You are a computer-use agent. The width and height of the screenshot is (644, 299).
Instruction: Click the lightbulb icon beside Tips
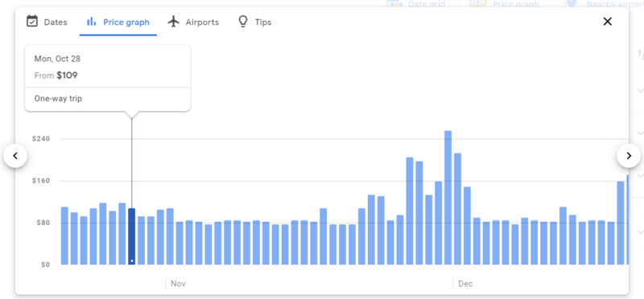click(x=243, y=22)
